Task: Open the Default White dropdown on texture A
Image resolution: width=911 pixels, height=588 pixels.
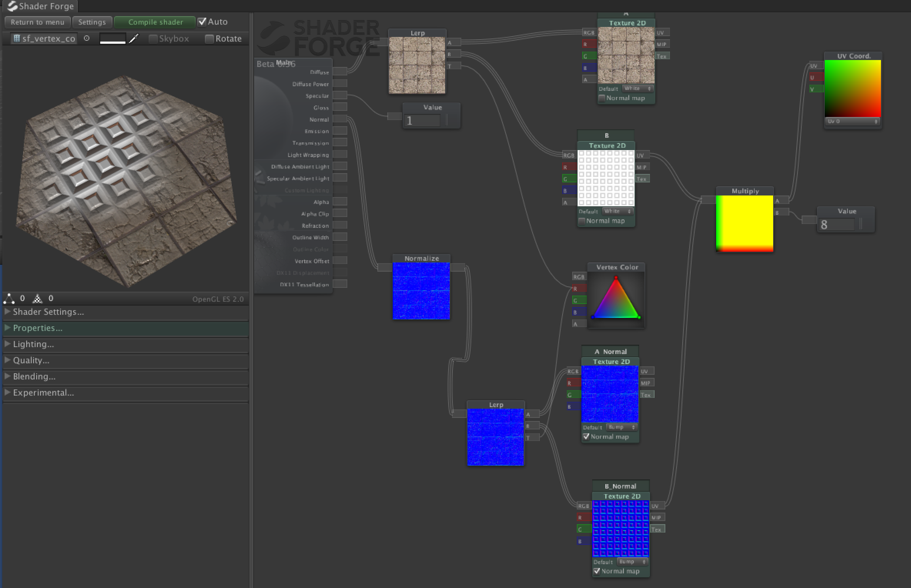Action: point(638,89)
